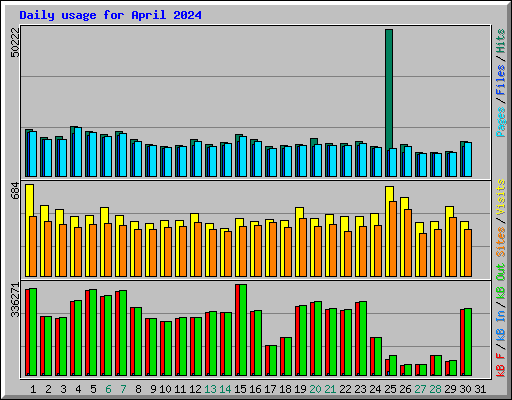
Task: Click day label 19 on the x-axis
Action: click(x=300, y=389)
